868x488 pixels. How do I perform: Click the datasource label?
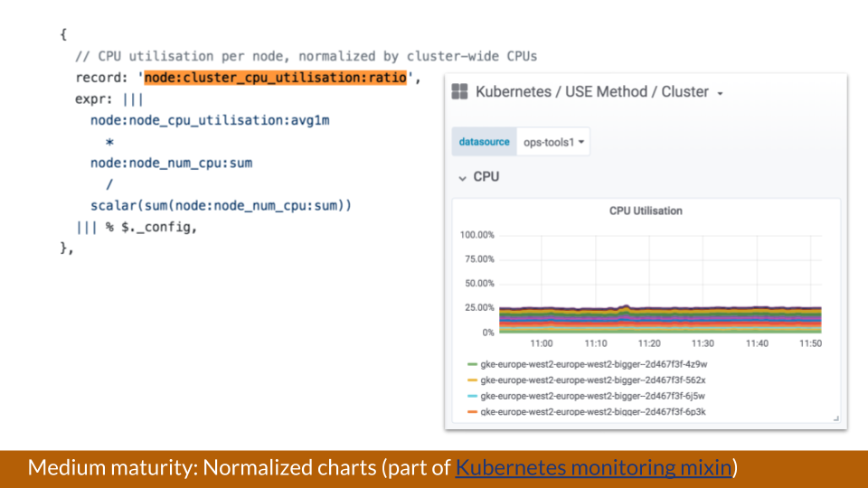coord(484,142)
